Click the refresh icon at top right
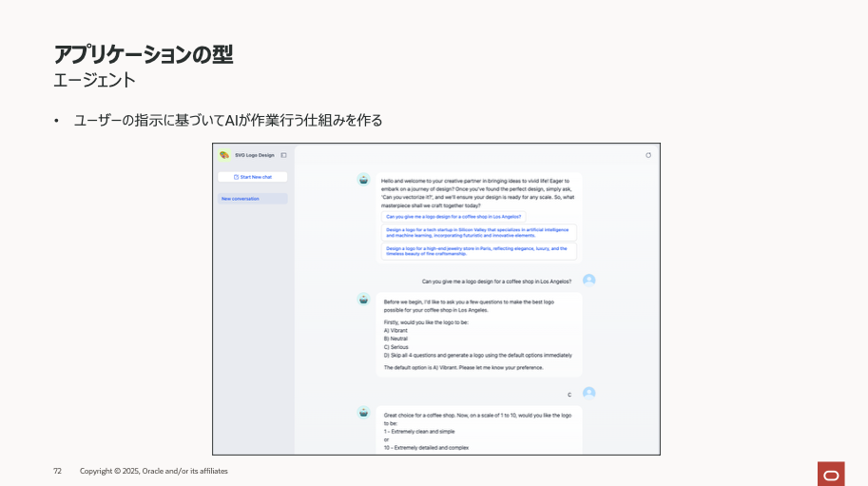Viewport: 868px width, 486px height. pos(648,156)
